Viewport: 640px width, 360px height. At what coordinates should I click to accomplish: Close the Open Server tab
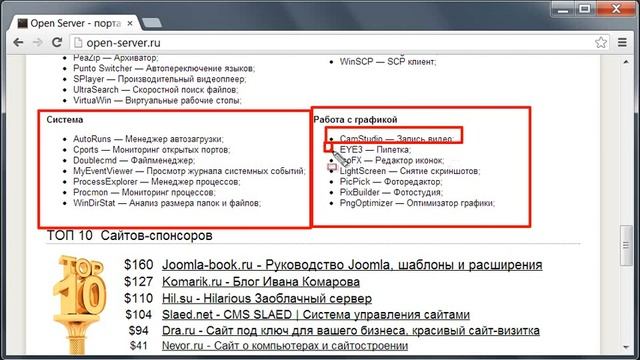click(x=130, y=24)
